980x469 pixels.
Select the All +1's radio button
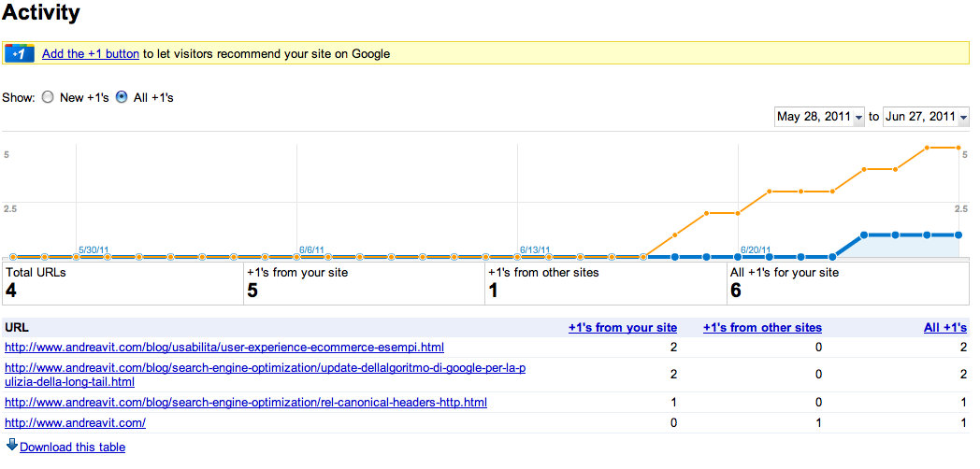pos(122,97)
